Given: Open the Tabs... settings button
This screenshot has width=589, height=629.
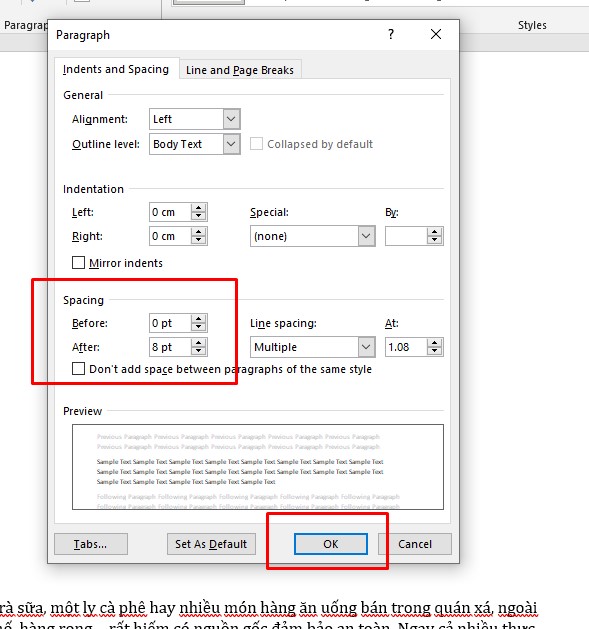Looking at the screenshot, I should pos(91,544).
